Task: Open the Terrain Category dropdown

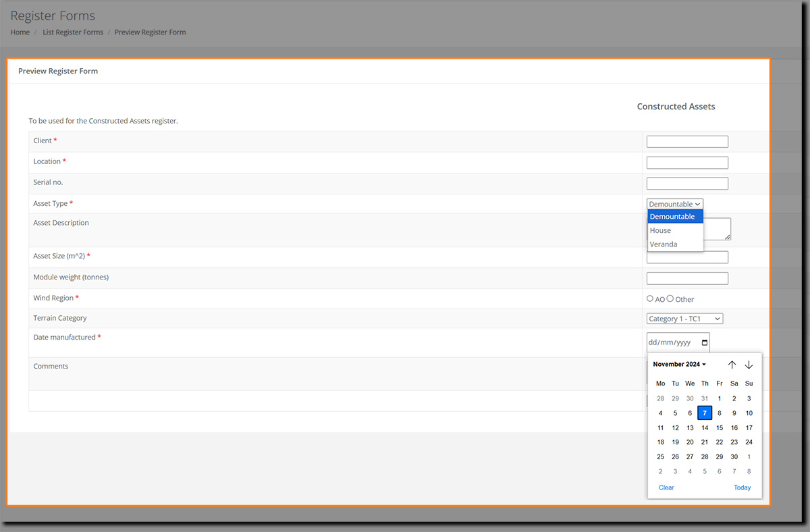Action: [684, 319]
